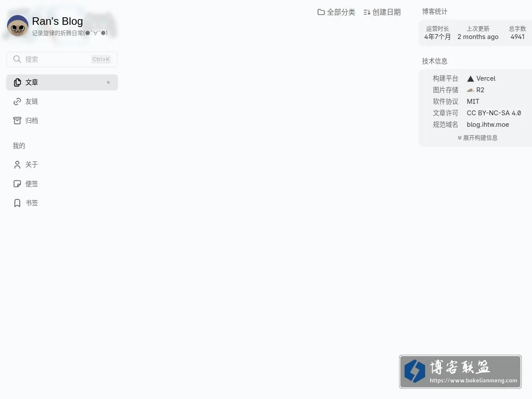Image resolution: width=532 pixels, height=399 pixels.
Task: Click the 规范域名 row label
Action: tap(446, 125)
